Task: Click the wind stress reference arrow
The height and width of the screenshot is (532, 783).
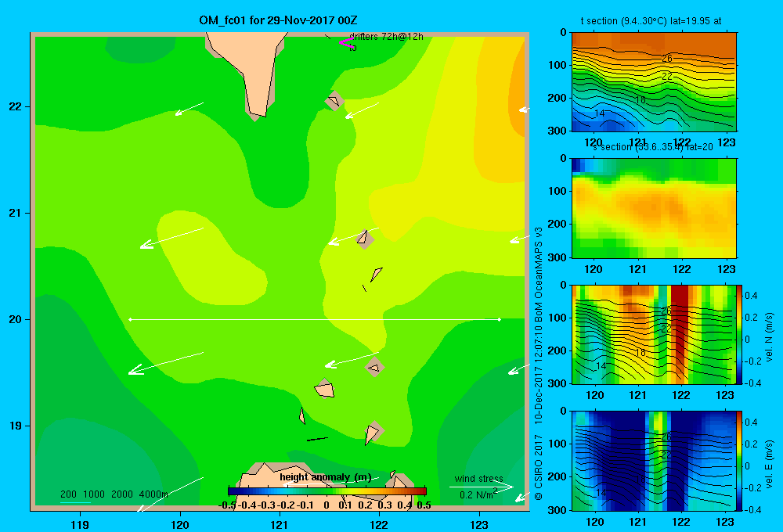Action: (482, 487)
